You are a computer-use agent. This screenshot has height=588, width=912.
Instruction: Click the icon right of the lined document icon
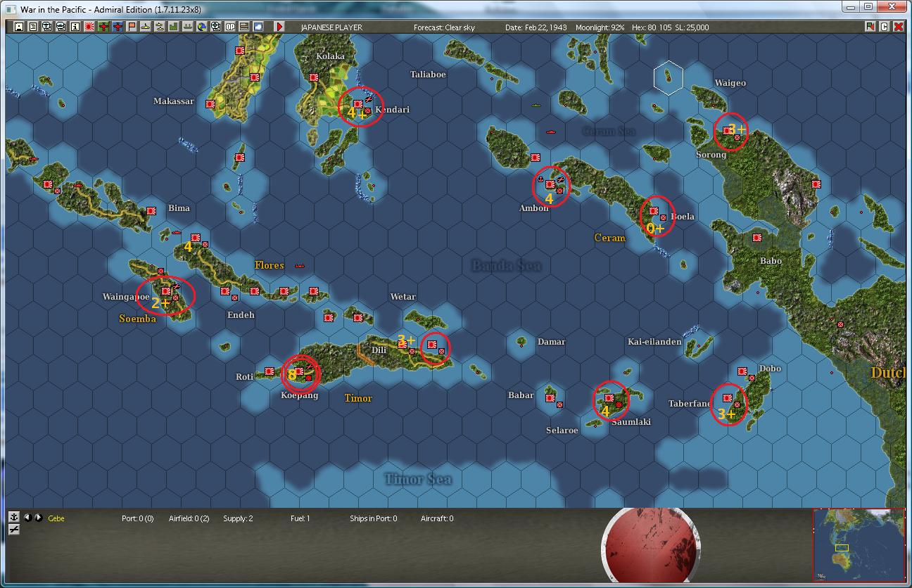(x=47, y=27)
